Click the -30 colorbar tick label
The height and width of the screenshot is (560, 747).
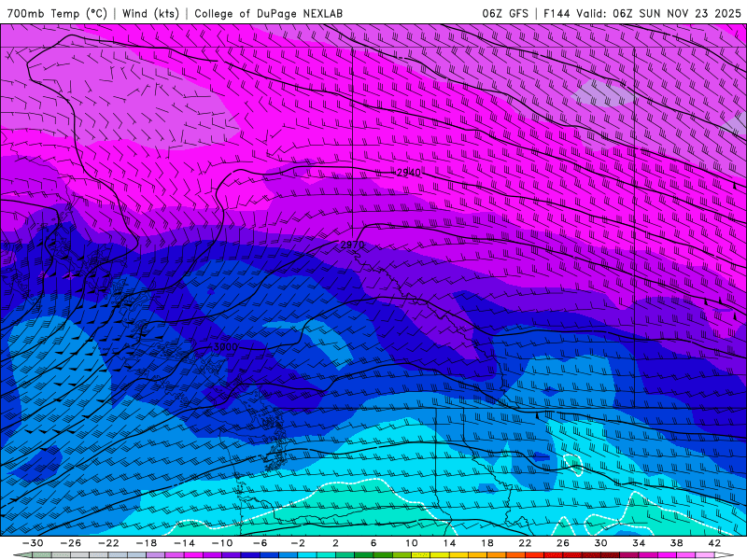coord(33,543)
